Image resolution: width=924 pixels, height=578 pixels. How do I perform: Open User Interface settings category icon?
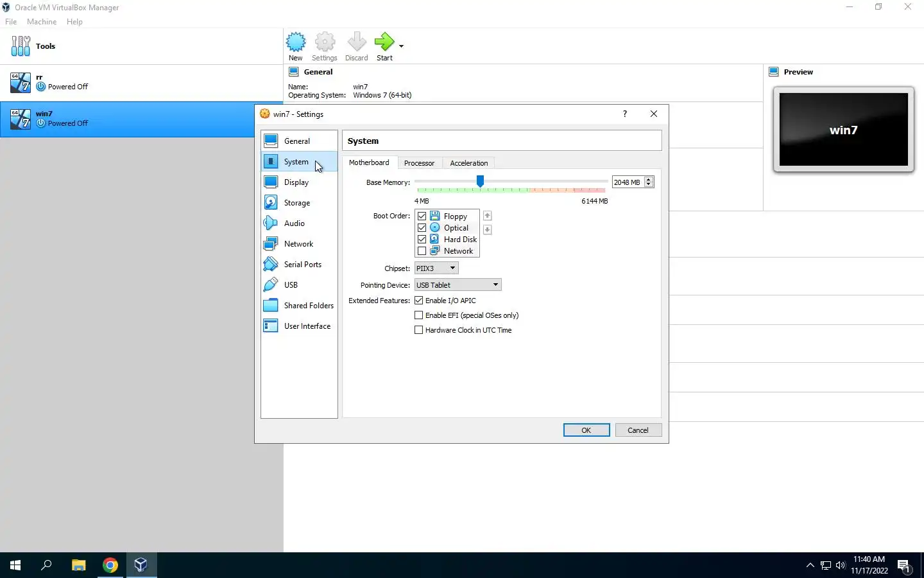[271, 326]
